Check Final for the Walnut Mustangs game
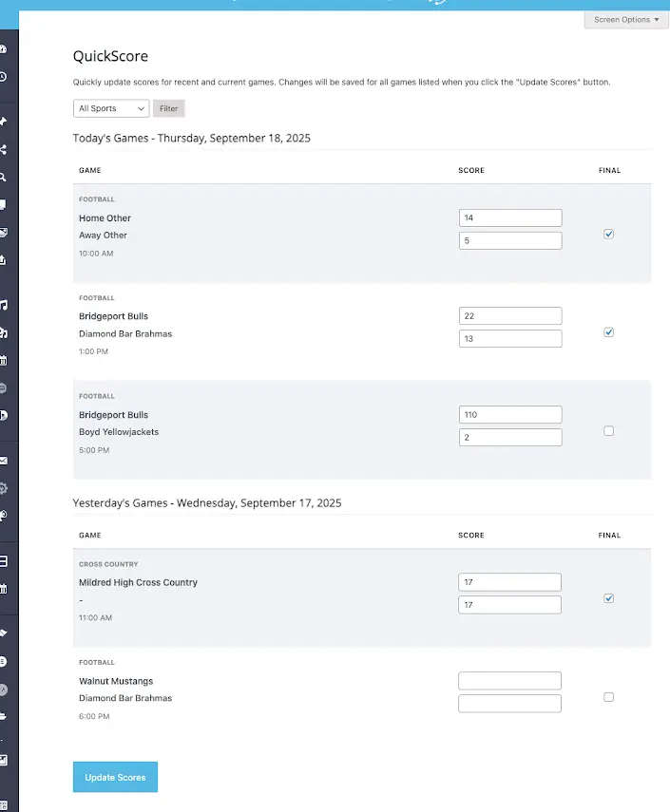Image resolution: width=670 pixels, height=812 pixels. click(609, 697)
